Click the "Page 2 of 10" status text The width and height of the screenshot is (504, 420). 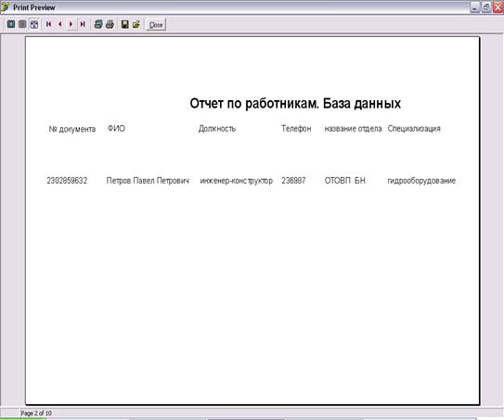click(x=36, y=413)
